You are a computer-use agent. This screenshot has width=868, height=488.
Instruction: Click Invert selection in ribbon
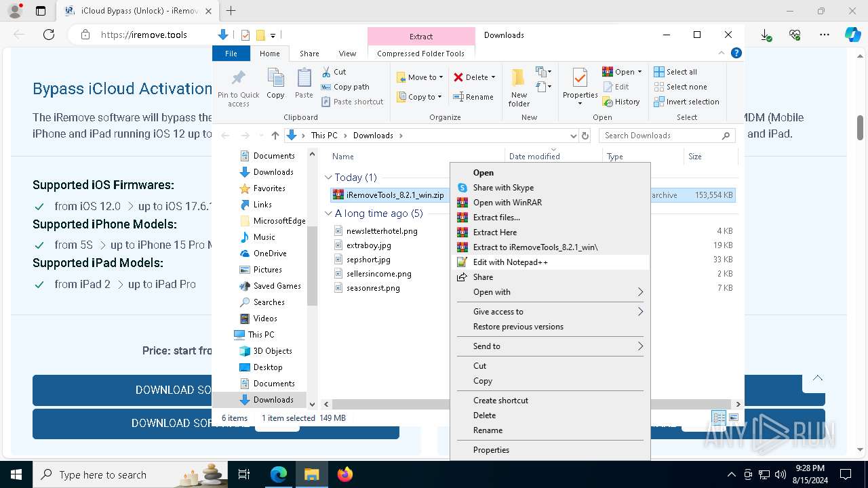pyautogui.click(x=686, y=102)
